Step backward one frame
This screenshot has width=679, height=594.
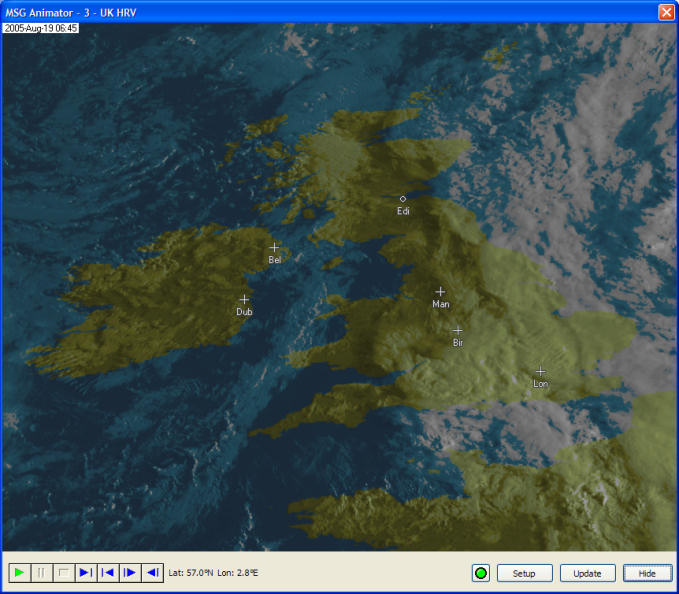pos(152,573)
